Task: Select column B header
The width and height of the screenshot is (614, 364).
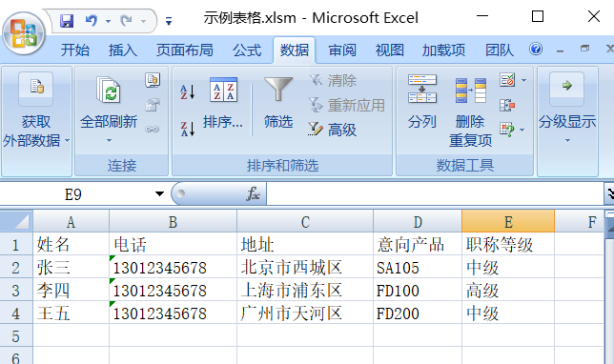Action: 174,222
